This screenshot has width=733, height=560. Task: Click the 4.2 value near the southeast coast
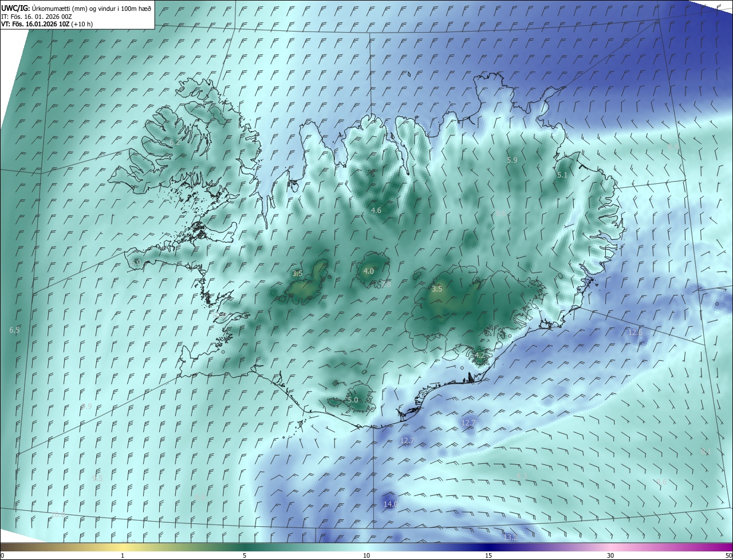pyautogui.click(x=479, y=356)
